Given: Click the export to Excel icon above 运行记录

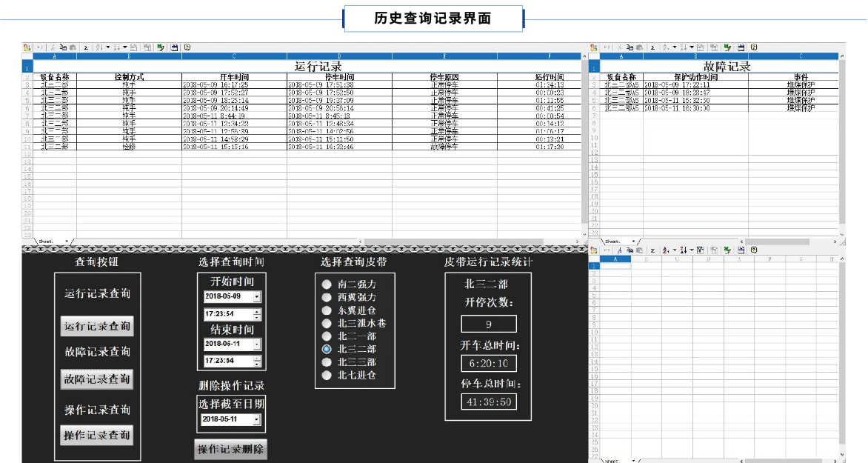Looking at the screenshot, I should 160,47.
